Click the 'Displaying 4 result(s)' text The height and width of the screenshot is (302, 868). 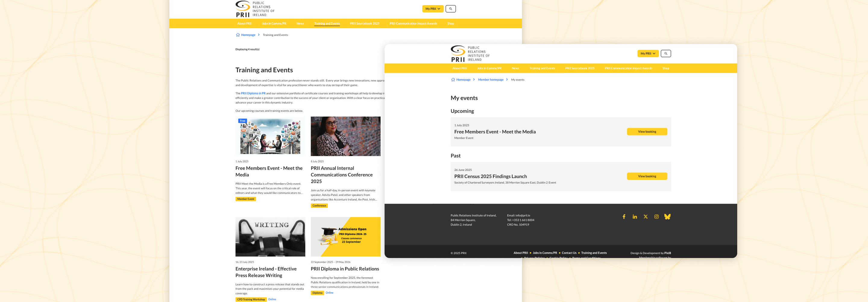point(247,49)
